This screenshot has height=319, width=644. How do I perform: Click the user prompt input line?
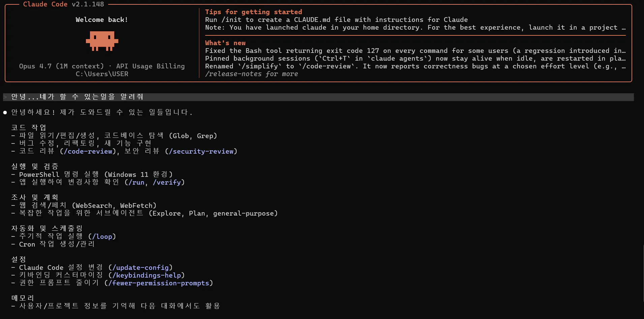318,97
